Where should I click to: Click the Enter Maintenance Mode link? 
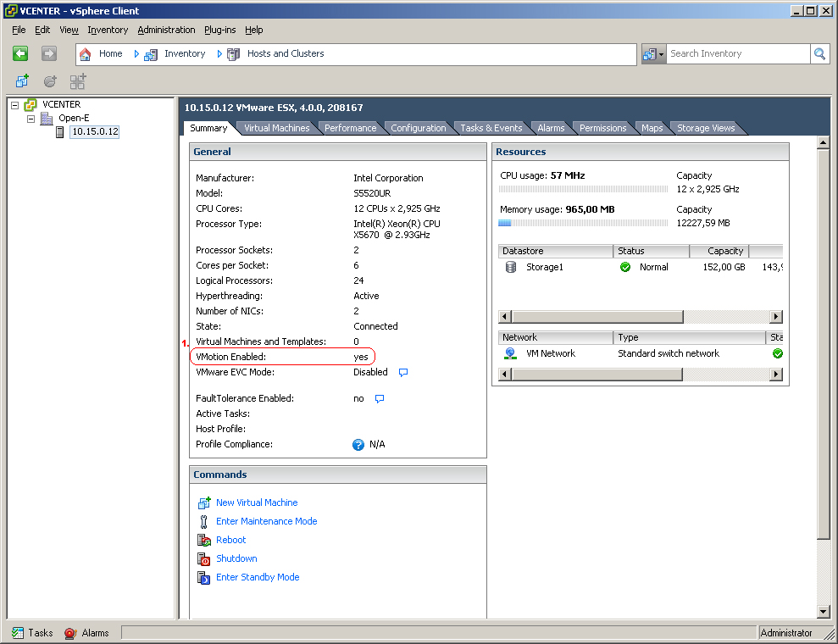click(x=266, y=522)
